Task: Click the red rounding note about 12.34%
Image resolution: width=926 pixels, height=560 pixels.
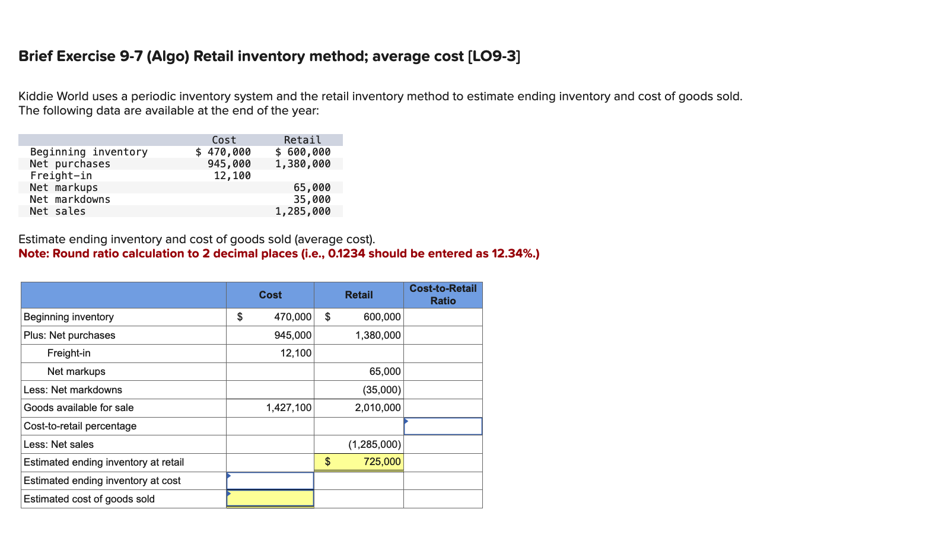Action: click(x=279, y=254)
